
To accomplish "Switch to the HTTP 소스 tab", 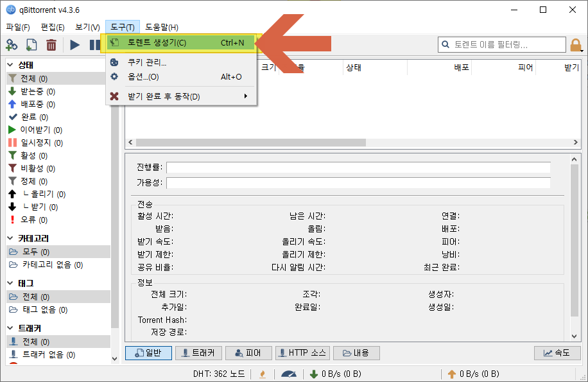I will point(302,352).
